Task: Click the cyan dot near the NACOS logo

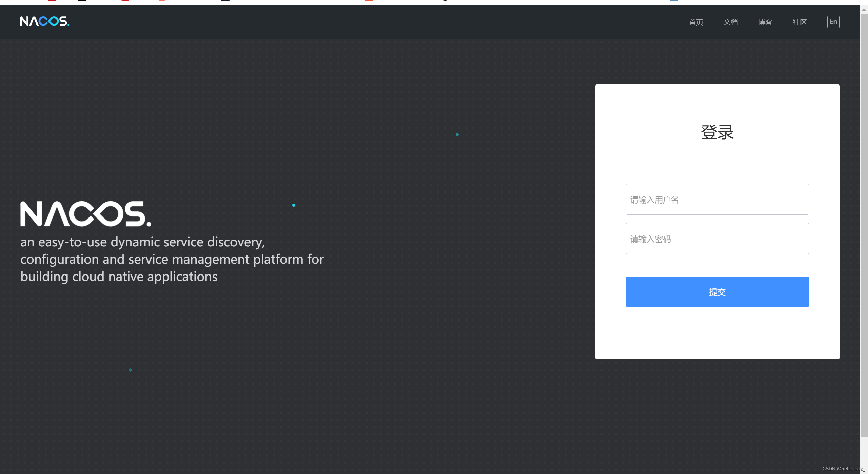Action: click(x=294, y=205)
